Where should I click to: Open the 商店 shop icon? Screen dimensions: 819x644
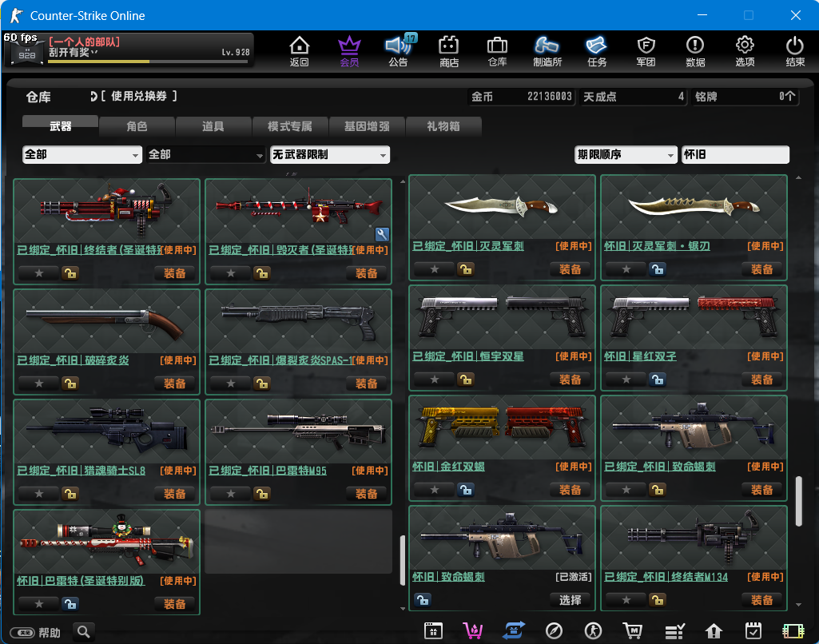coord(449,50)
